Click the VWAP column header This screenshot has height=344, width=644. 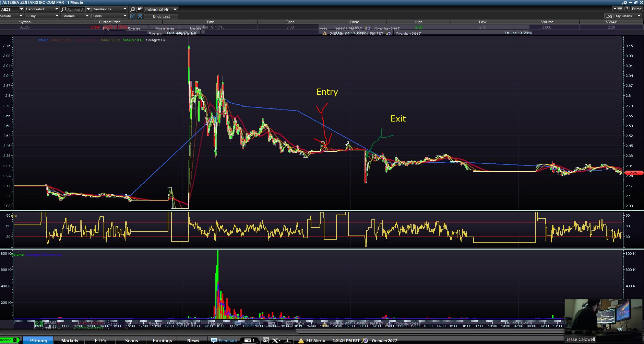pyautogui.click(x=611, y=22)
